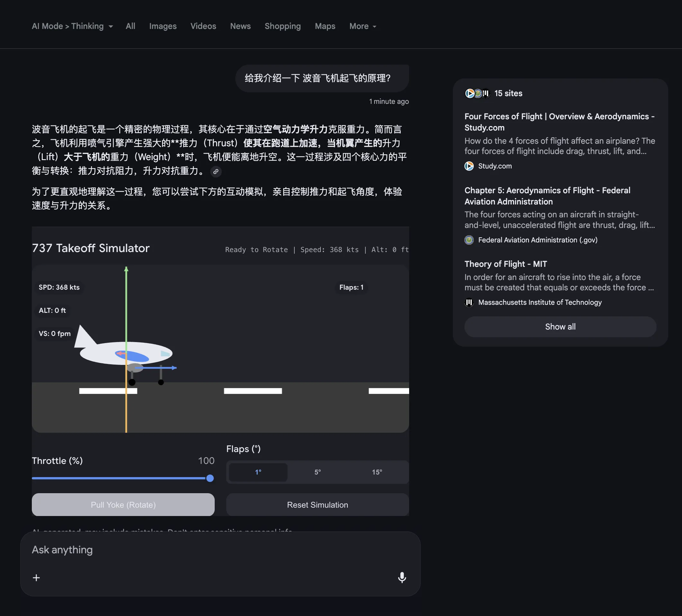Click the Study.com favicon next to the source

pos(469,166)
